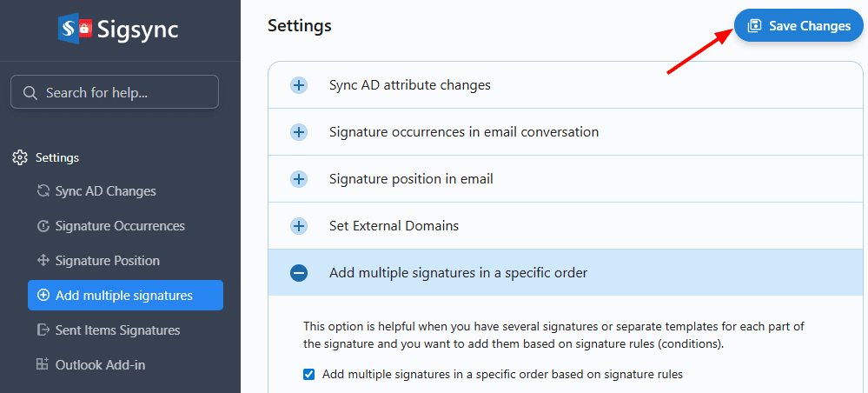Click the Sigsync logo icon
Screen dimensions: 868x393
point(75,29)
